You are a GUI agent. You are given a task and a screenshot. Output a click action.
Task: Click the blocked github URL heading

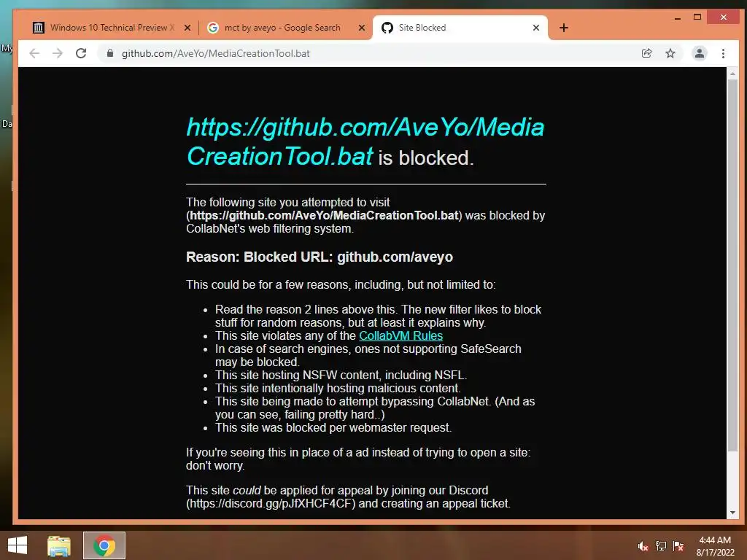365,142
